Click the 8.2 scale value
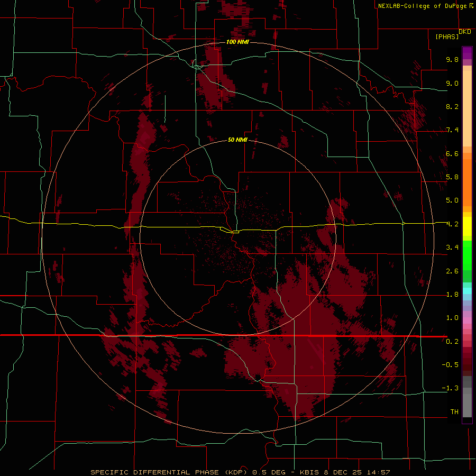Screen dimensions: 476x476 [x=452, y=106]
